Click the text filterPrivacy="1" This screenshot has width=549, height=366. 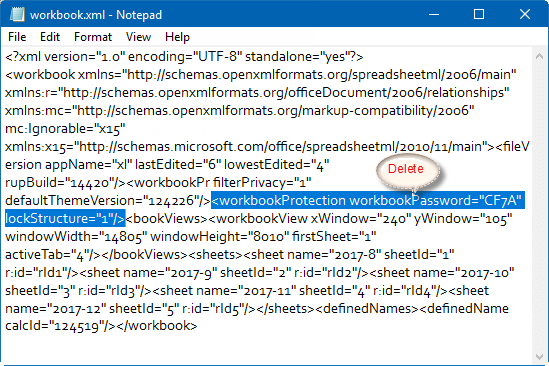tap(262, 182)
